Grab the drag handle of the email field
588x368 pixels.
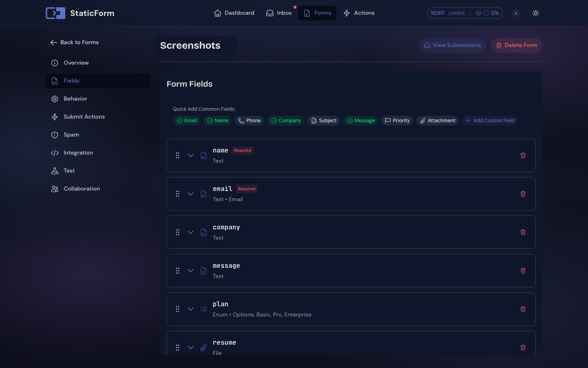178,194
